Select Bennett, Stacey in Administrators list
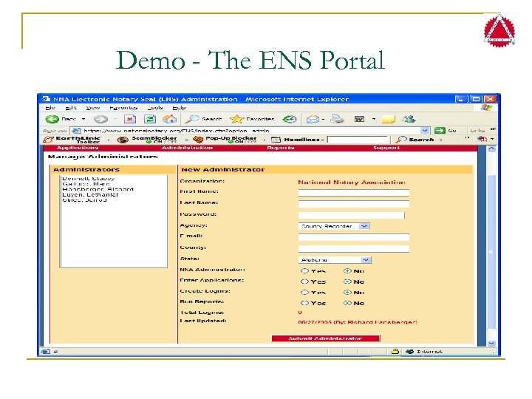This screenshot has height=399, width=532. pos(88,179)
